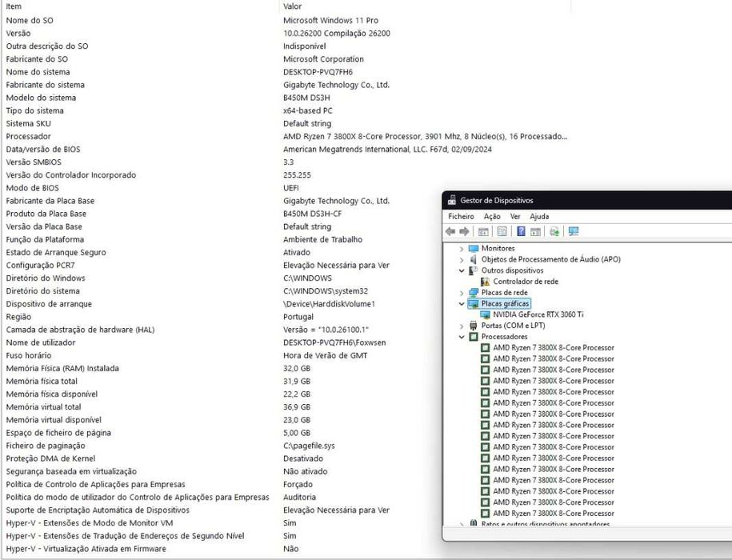Image resolution: width=732 pixels, height=560 pixels.
Task: Click the 'Estado de Arranque Seguro' row label
Action: pyautogui.click(x=56, y=253)
